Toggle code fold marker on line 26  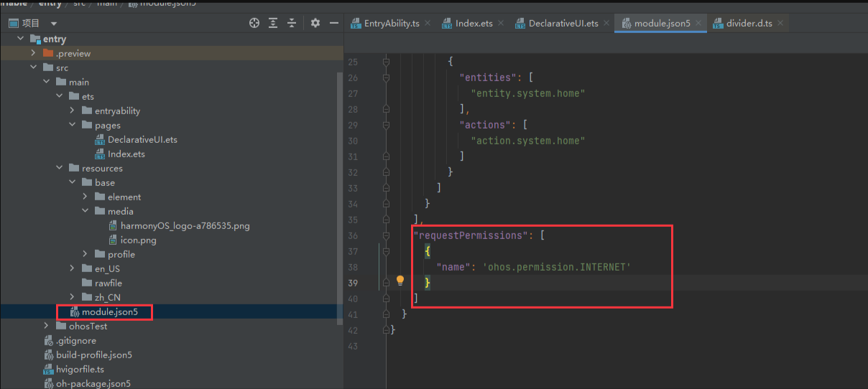386,78
